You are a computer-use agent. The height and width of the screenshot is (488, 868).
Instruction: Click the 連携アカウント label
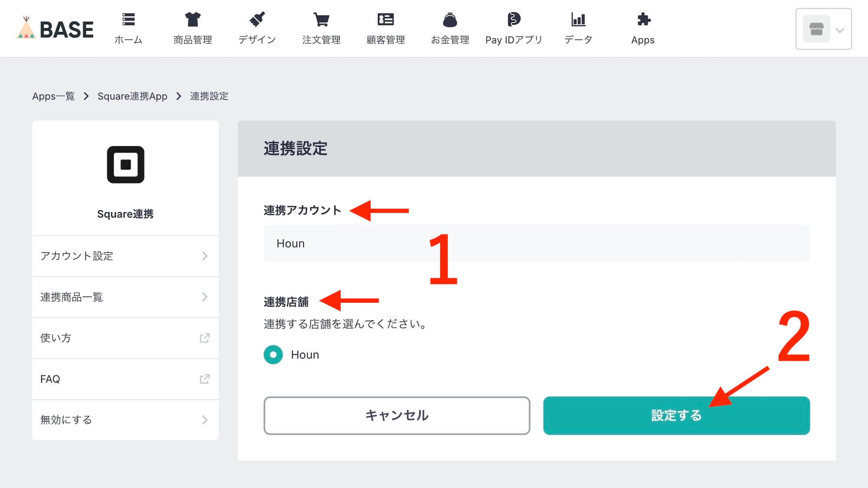(302, 210)
